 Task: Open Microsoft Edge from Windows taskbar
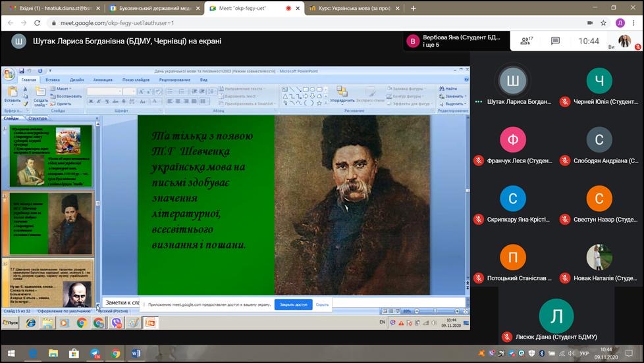tap(33, 353)
